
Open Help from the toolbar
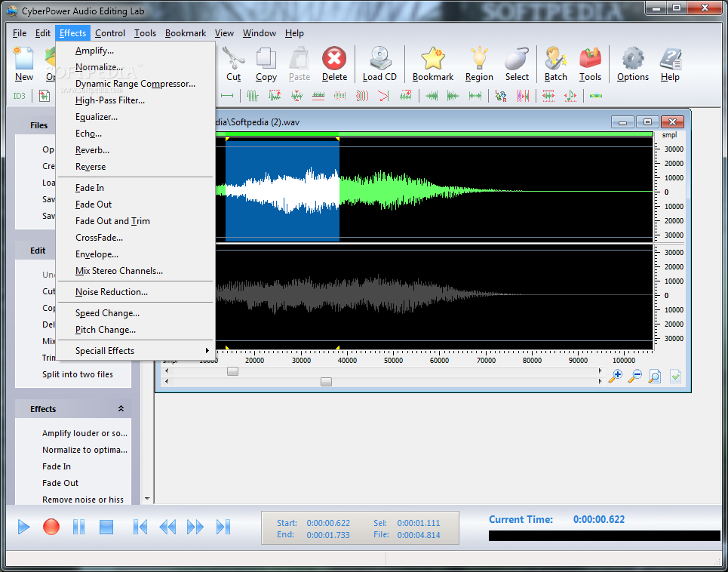coord(670,64)
